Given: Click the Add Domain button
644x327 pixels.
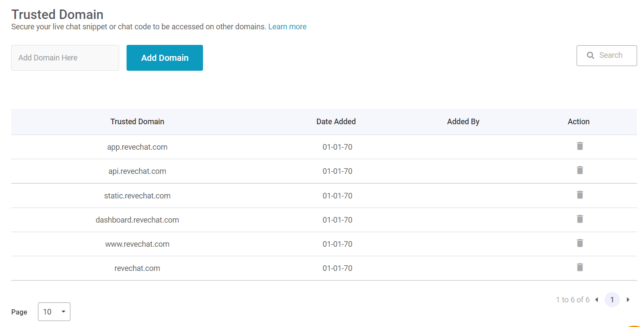Looking at the screenshot, I should click(165, 58).
